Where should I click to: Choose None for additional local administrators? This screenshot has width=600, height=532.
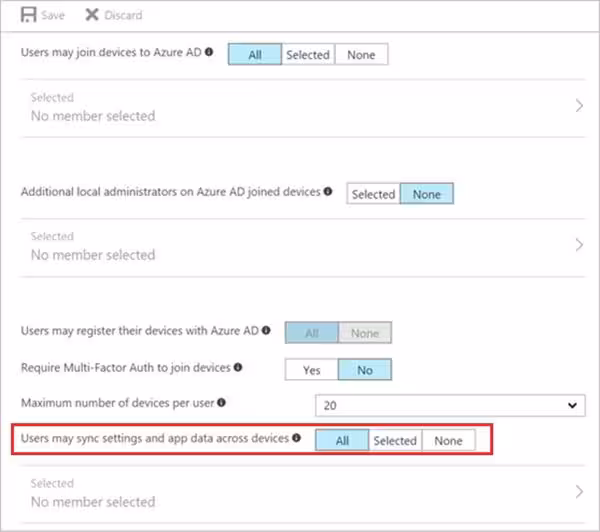[427, 194]
